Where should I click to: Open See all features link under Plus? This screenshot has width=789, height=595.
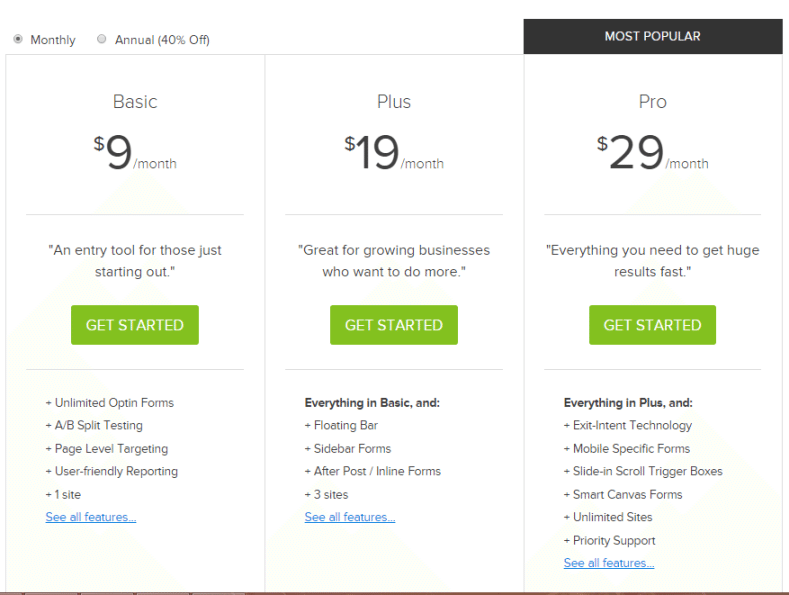click(350, 517)
